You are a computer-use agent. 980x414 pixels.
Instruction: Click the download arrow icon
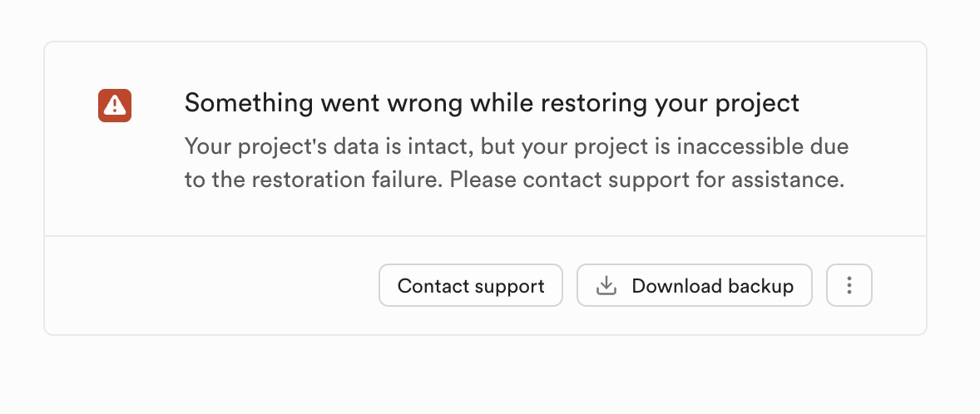(x=607, y=286)
